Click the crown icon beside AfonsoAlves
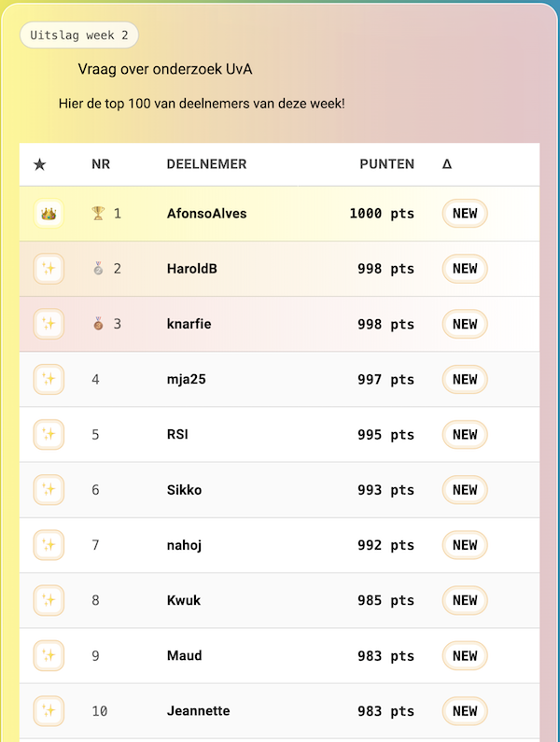 [49, 214]
